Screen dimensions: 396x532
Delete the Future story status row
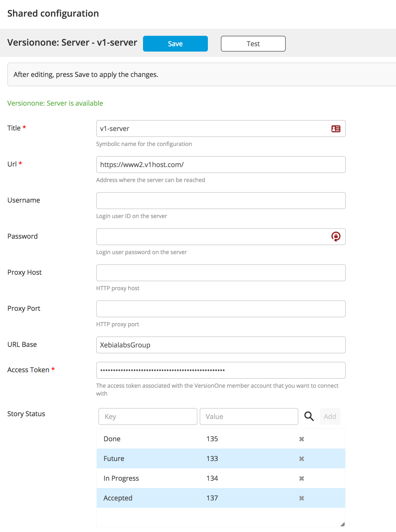302,459
